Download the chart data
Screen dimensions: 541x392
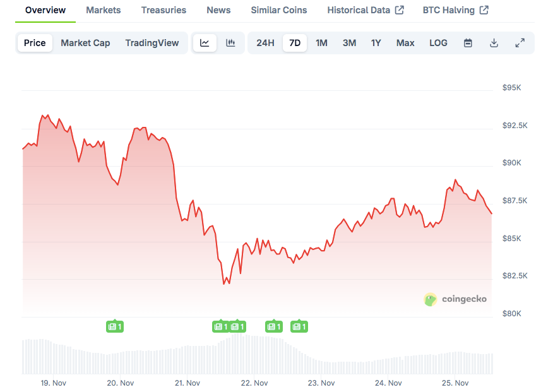[x=494, y=43]
